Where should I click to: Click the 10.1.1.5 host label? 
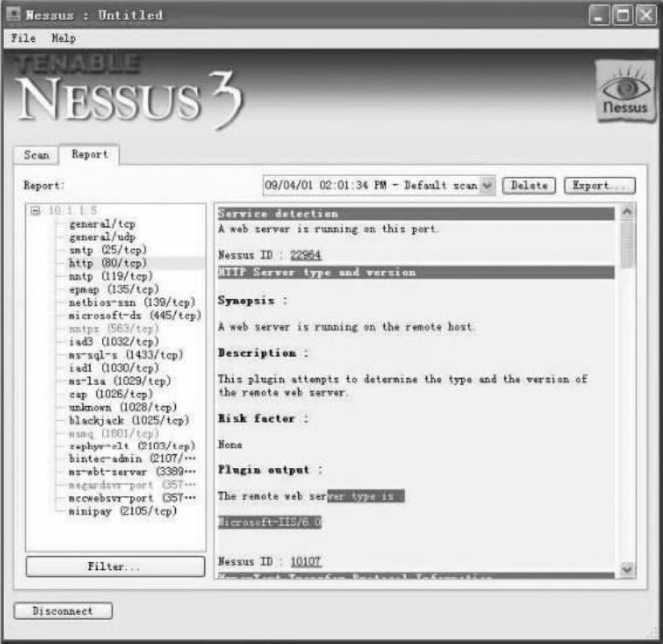point(72,211)
